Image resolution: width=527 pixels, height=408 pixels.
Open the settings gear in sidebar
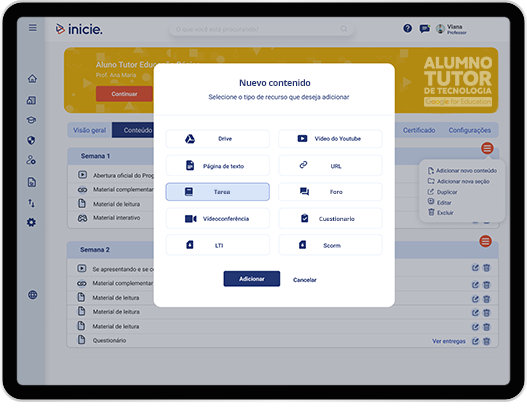(x=31, y=222)
